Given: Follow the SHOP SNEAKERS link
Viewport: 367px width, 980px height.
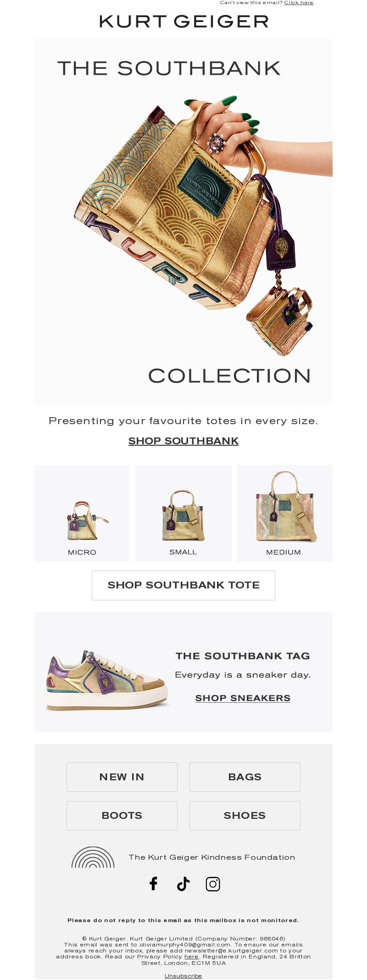Looking at the screenshot, I should (x=243, y=698).
